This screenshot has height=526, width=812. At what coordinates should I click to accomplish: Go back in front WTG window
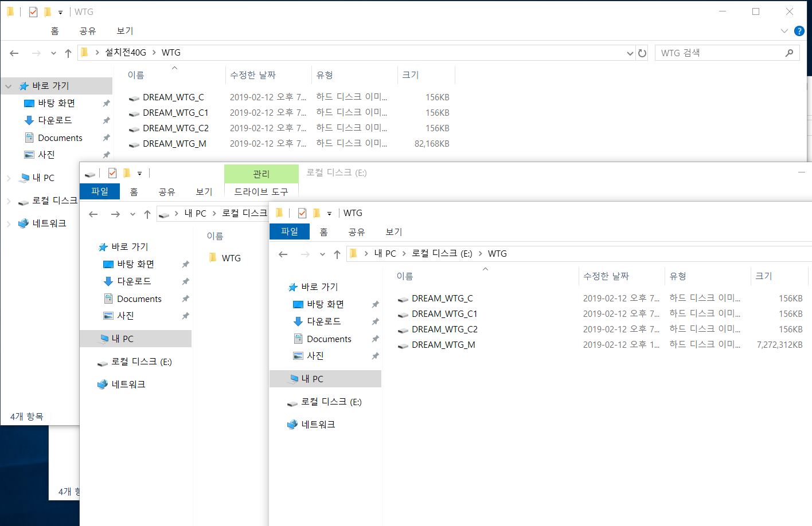click(283, 254)
